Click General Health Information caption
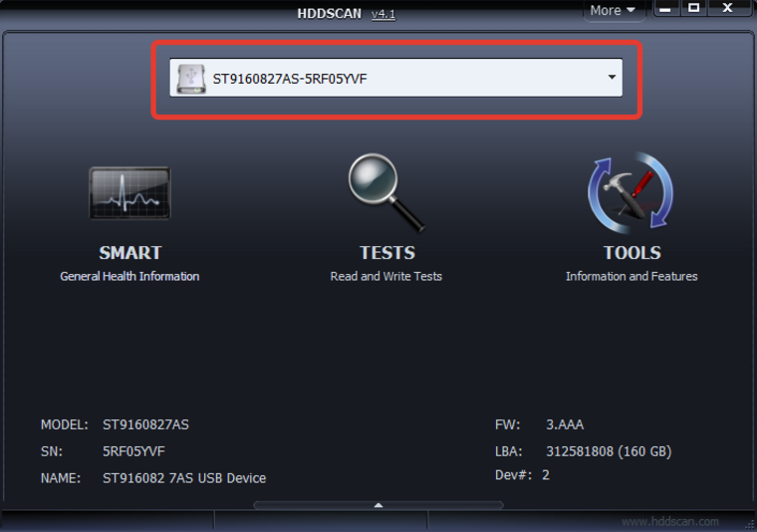This screenshot has height=532, width=757. click(x=129, y=276)
